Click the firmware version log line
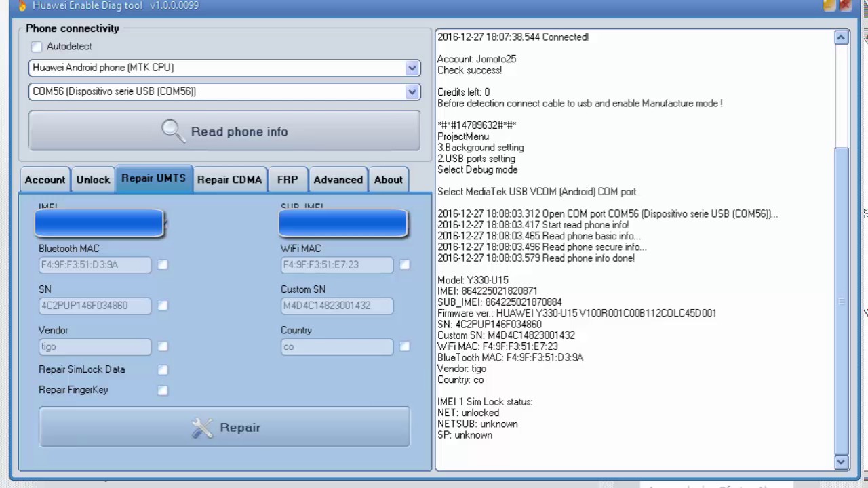868x488 pixels. click(576, 313)
